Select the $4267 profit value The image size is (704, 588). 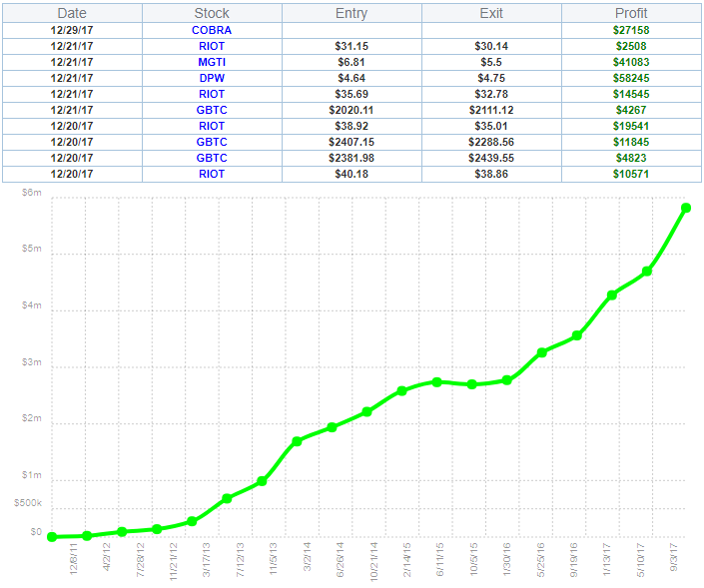click(631, 110)
